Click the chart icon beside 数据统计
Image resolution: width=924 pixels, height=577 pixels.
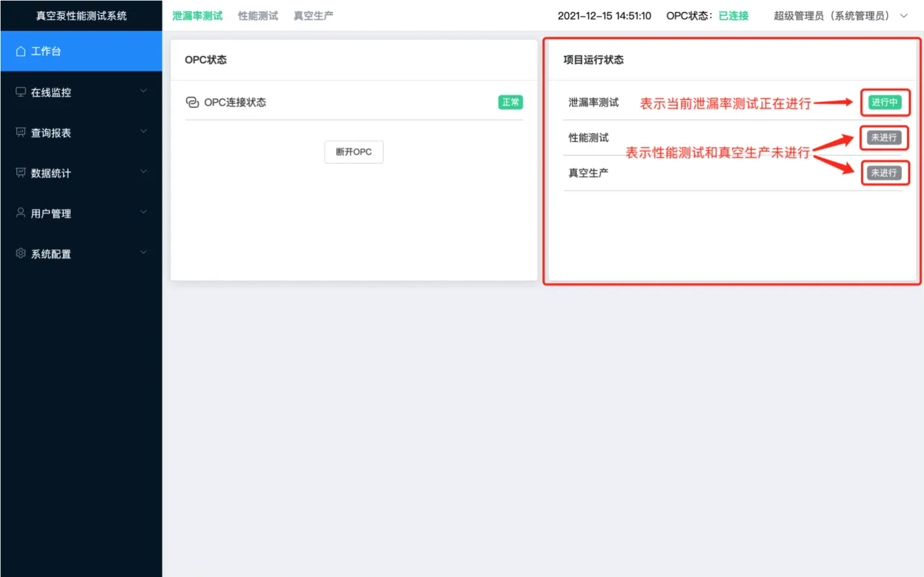coord(20,173)
